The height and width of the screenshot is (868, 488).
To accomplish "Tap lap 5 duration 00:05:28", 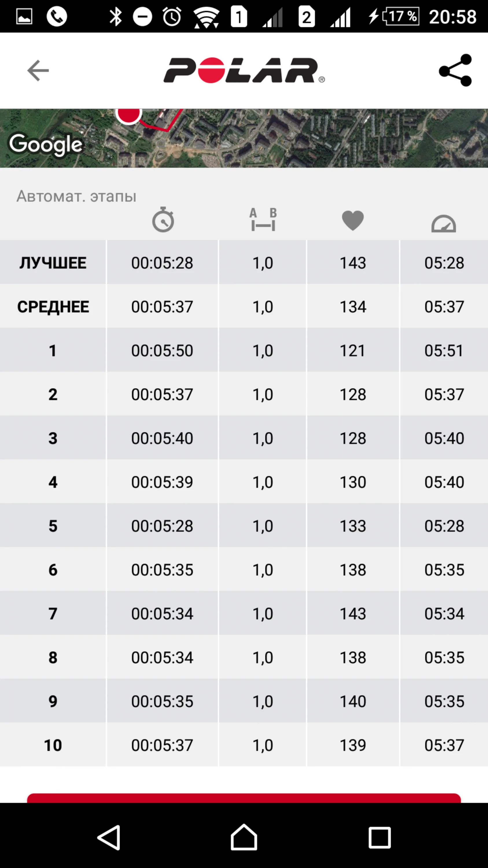I will (162, 526).
